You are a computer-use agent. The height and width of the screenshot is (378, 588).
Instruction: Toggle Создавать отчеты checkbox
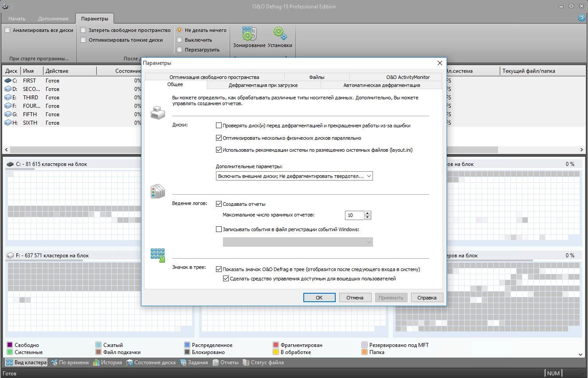coord(219,204)
